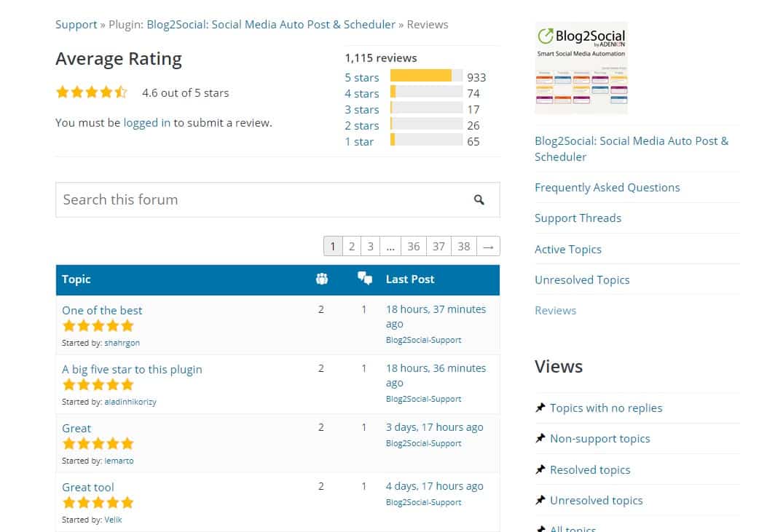This screenshot has width=767, height=532.
Task: Click the voices (people) icon in the topic header
Action: coord(322,279)
